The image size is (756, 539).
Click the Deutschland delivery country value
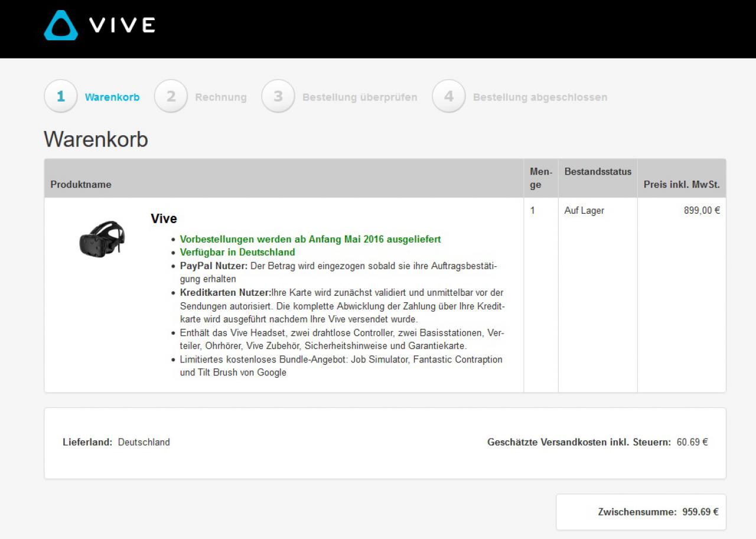point(144,442)
